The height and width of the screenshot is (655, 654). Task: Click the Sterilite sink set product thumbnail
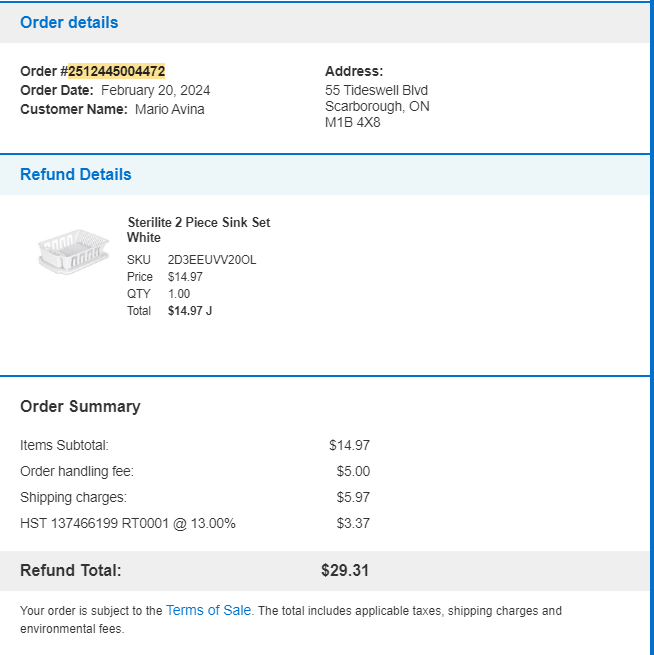tap(74, 251)
